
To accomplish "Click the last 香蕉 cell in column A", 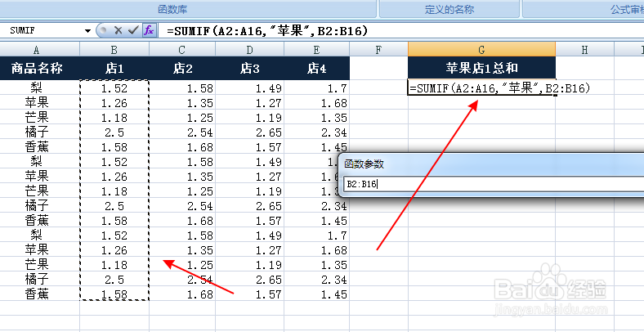I will [x=37, y=294].
